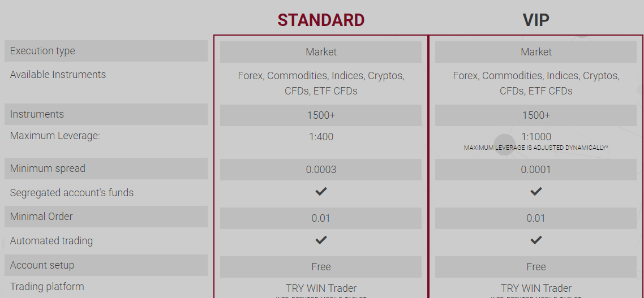Select the STANDARD account heading

point(321,20)
